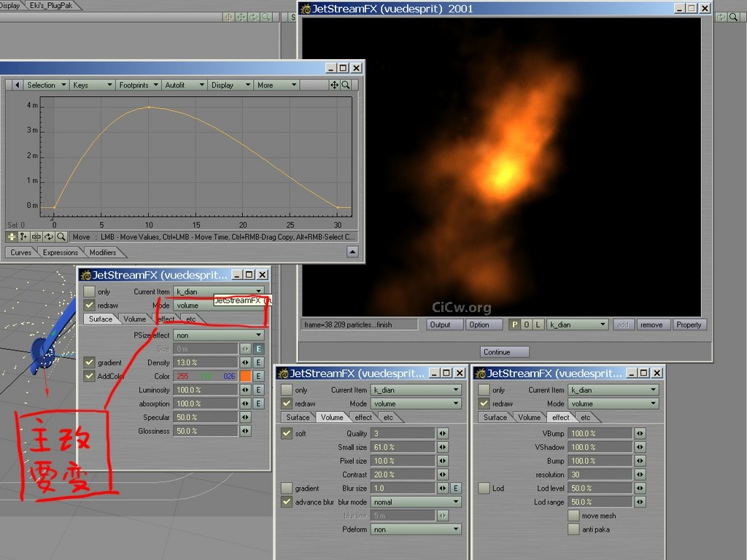
Task: Open the orange Color swatch
Action: (x=245, y=376)
